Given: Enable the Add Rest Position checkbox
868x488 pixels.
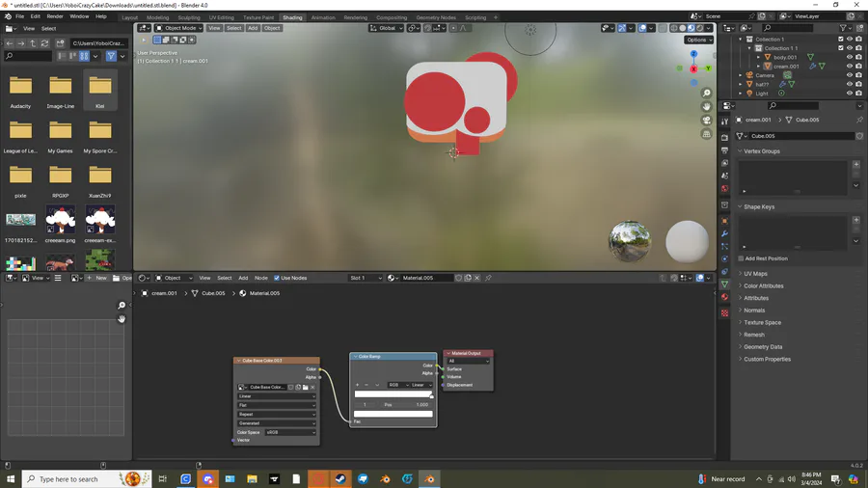Looking at the screenshot, I should pyautogui.click(x=741, y=258).
